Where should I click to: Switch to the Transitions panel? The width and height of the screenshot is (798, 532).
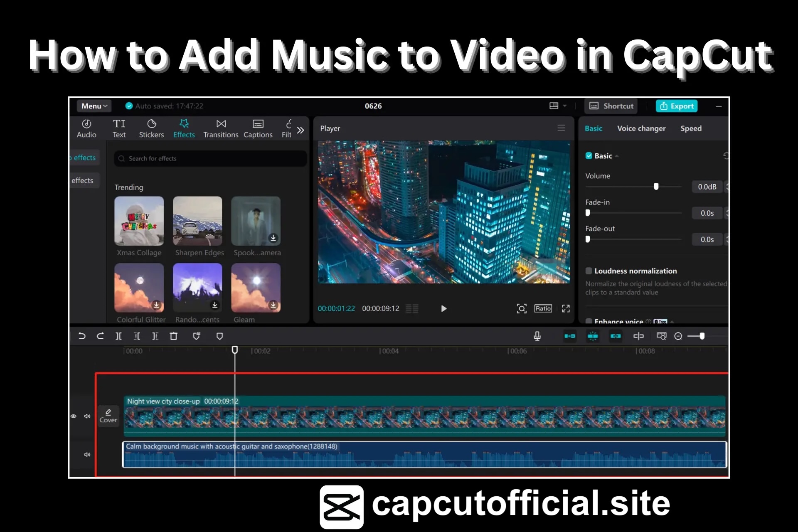(x=221, y=128)
